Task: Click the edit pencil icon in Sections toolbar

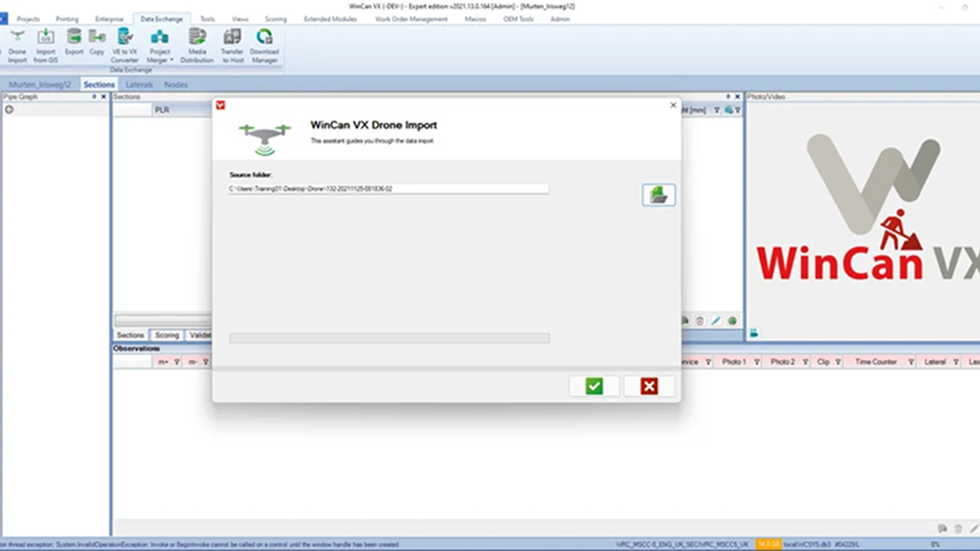Action: tap(716, 320)
